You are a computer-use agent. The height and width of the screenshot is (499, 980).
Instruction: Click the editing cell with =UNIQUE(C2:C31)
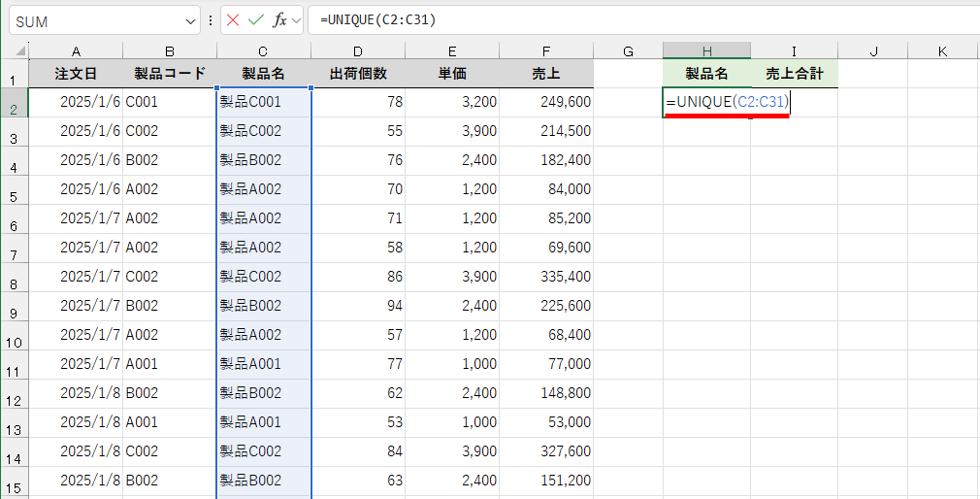click(728, 102)
